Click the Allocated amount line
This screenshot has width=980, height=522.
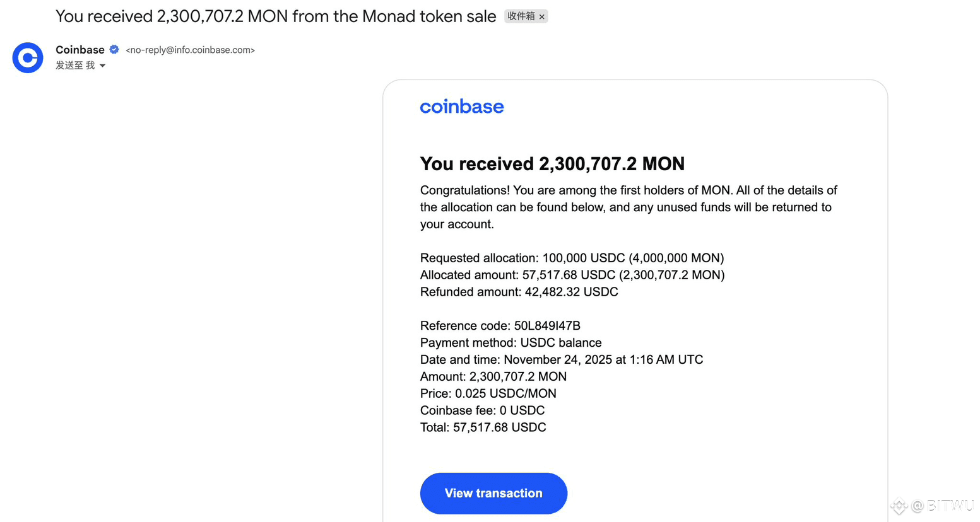coord(572,275)
